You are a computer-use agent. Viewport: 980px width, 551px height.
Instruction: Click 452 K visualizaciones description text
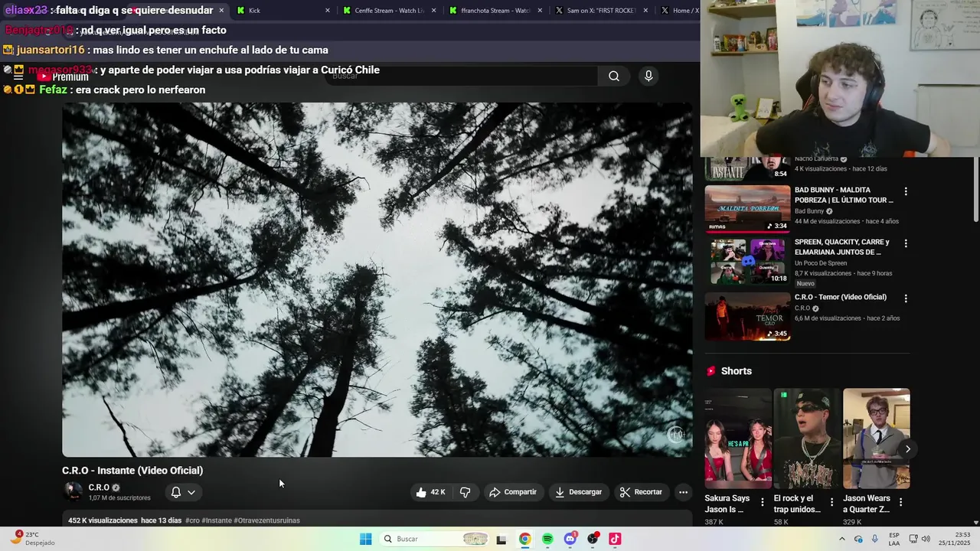pyautogui.click(x=103, y=520)
